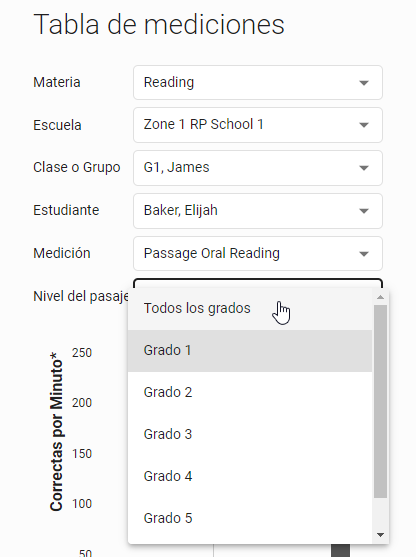Open the Baker, Elijah student dropdown

pyautogui.click(x=258, y=211)
